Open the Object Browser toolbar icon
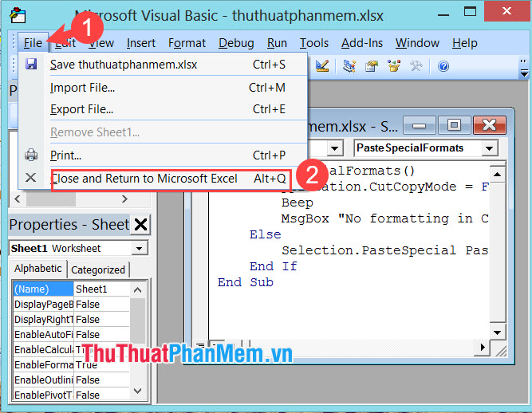The width and height of the screenshot is (532, 413). coord(394,66)
